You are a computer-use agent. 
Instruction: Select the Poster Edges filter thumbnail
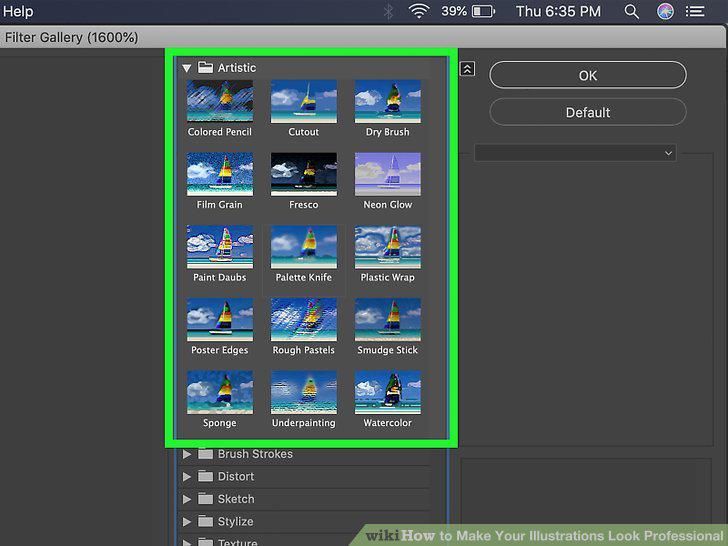tap(220, 319)
